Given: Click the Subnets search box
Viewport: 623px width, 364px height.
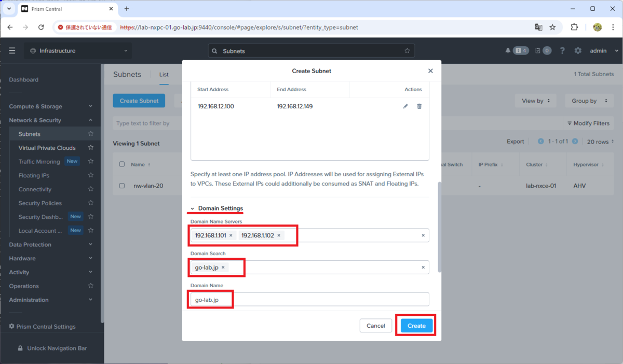Looking at the screenshot, I should click(311, 51).
